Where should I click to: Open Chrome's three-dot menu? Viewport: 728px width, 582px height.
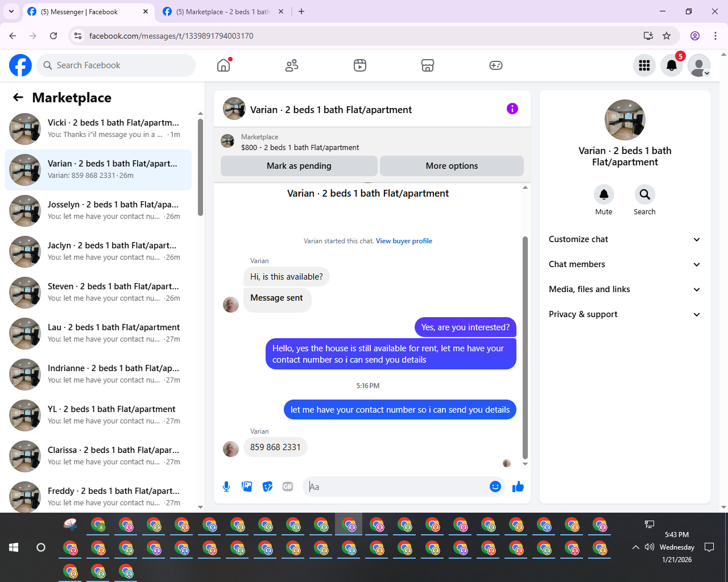[x=715, y=36]
